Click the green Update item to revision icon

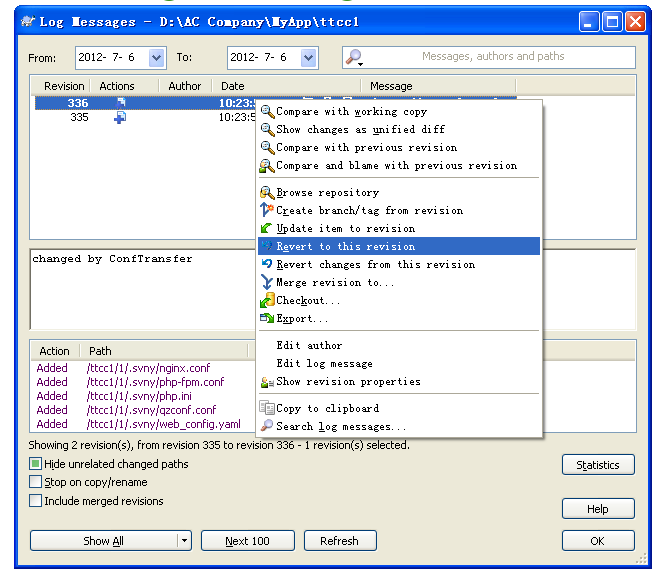(266, 228)
